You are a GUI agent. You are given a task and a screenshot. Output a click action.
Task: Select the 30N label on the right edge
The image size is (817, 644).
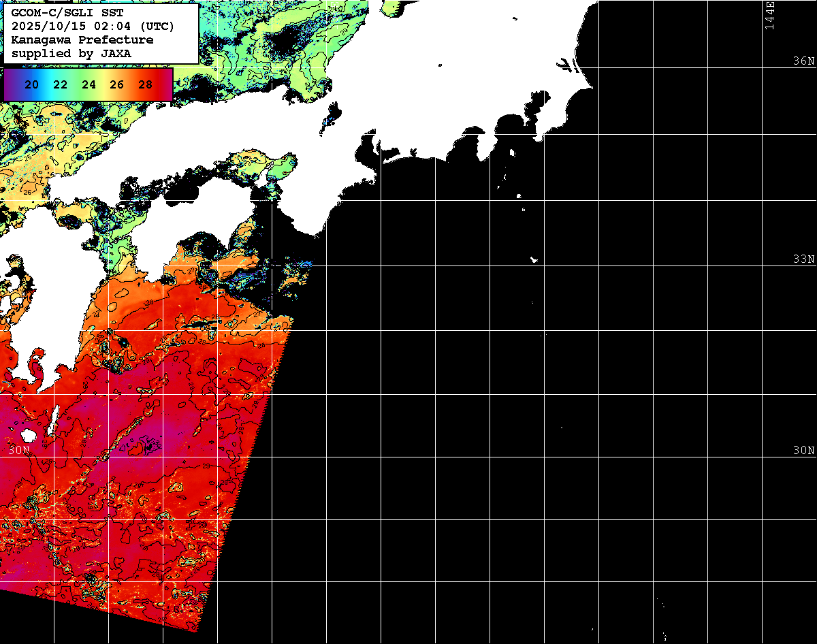803,450
